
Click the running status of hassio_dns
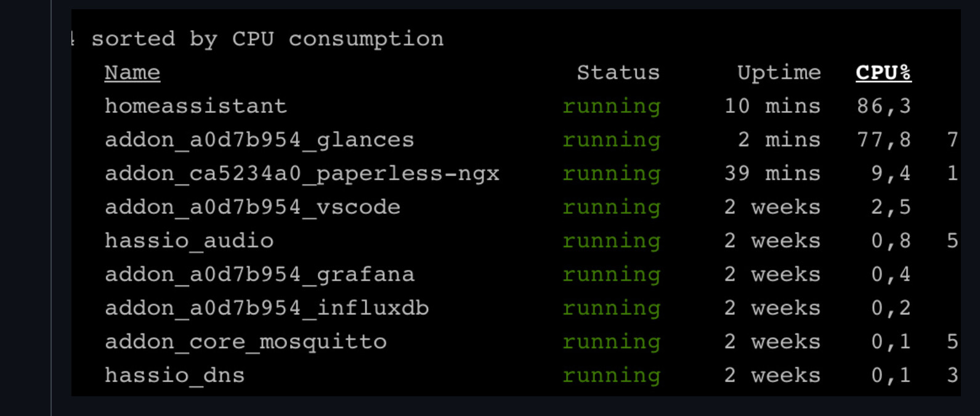tap(611, 375)
